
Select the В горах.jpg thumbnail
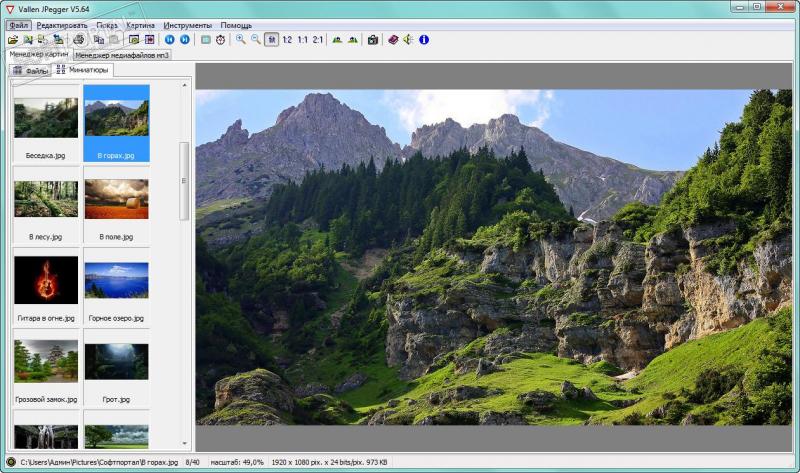coord(116,123)
